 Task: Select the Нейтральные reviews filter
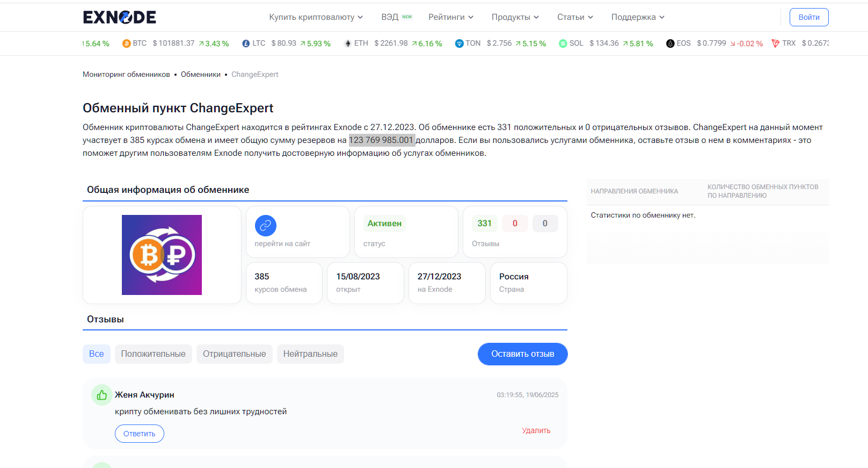coord(310,354)
